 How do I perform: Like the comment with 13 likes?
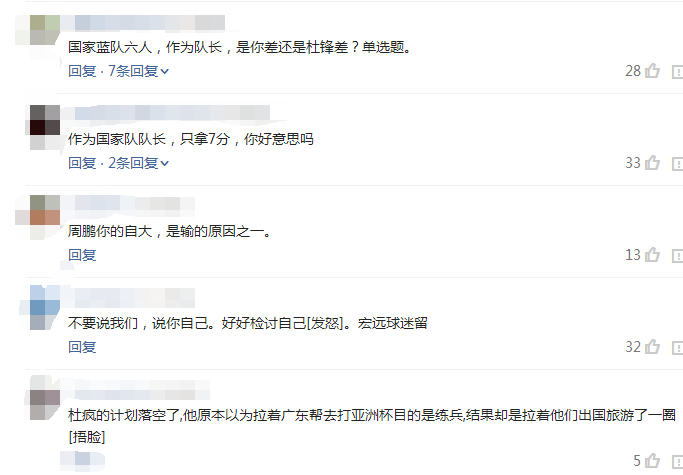pyautogui.click(x=652, y=254)
